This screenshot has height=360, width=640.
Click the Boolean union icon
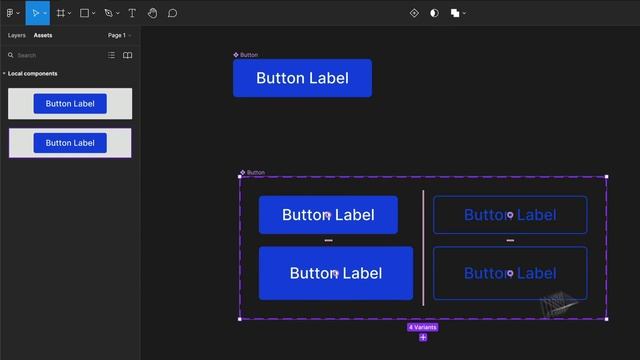(x=455, y=13)
